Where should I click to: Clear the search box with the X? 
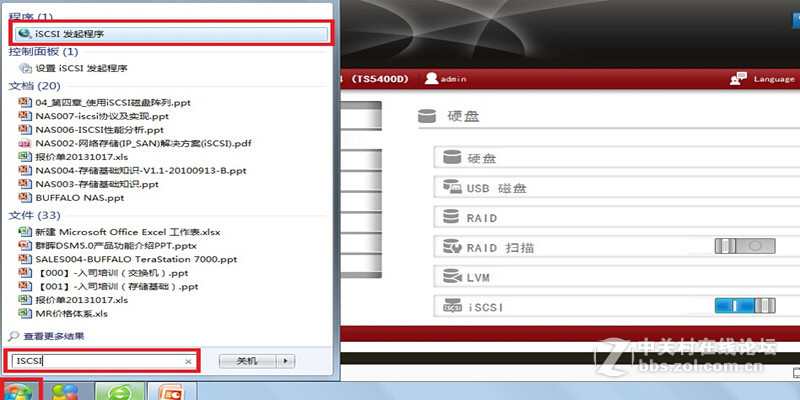tap(188, 361)
